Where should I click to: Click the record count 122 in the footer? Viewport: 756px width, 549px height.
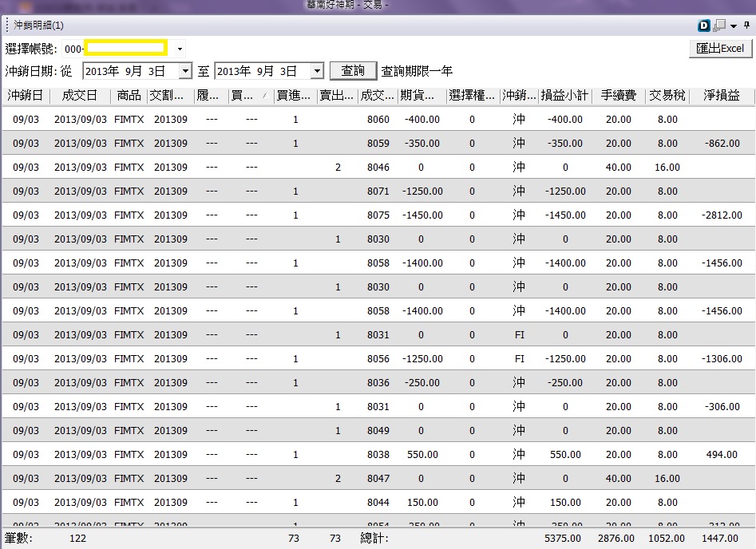point(77,539)
